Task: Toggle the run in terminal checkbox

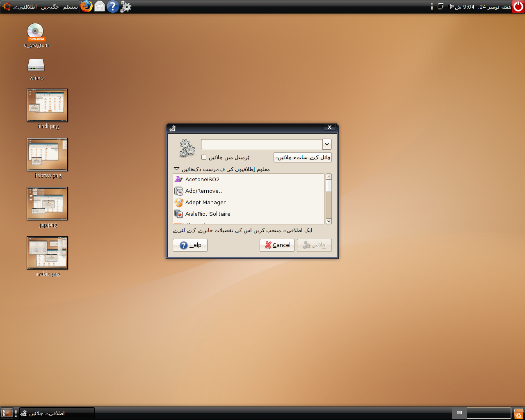Action: click(204, 157)
